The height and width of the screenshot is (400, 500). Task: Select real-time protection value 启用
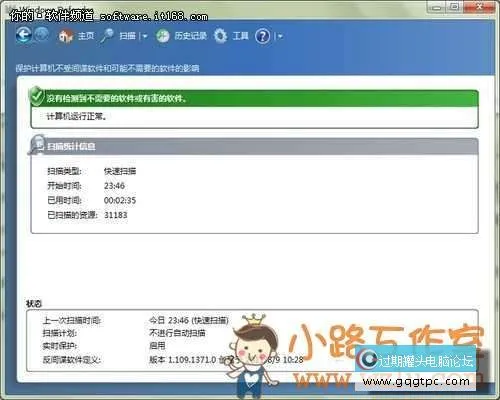tap(157, 346)
